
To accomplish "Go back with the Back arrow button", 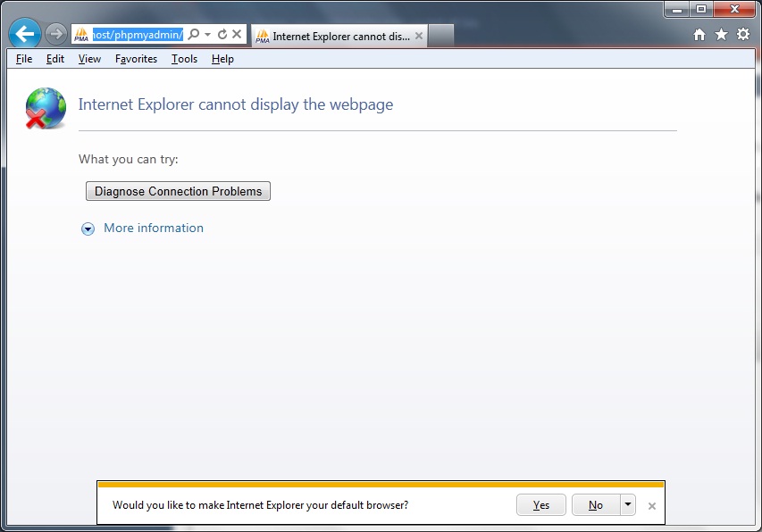I will point(25,34).
